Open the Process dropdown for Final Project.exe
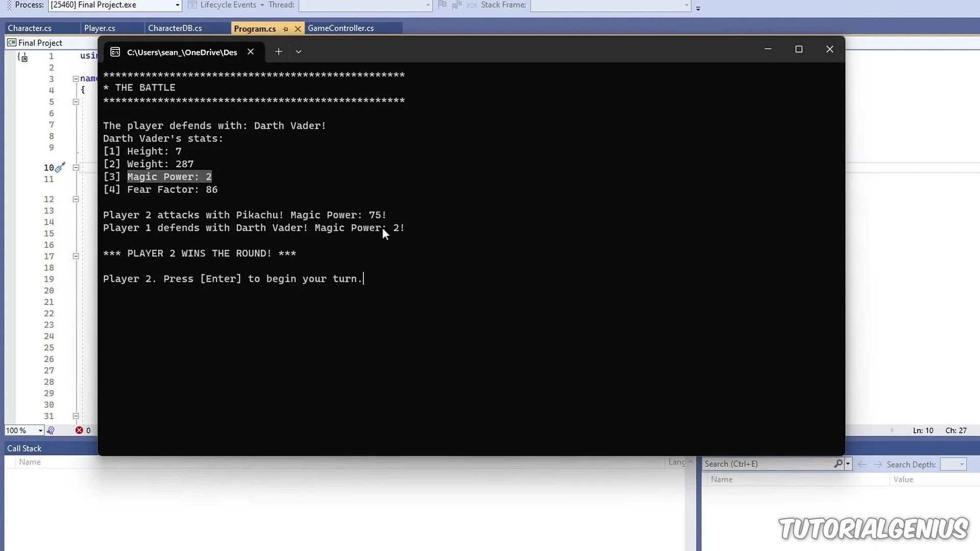The height and width of the screenshot is (551, 980). [177, 5]
